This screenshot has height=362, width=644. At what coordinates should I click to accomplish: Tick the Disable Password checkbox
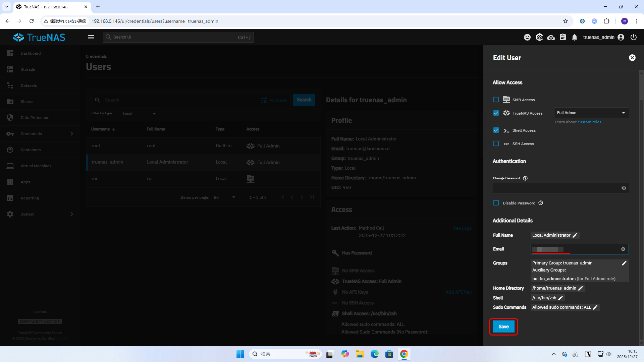coord(496,203)
